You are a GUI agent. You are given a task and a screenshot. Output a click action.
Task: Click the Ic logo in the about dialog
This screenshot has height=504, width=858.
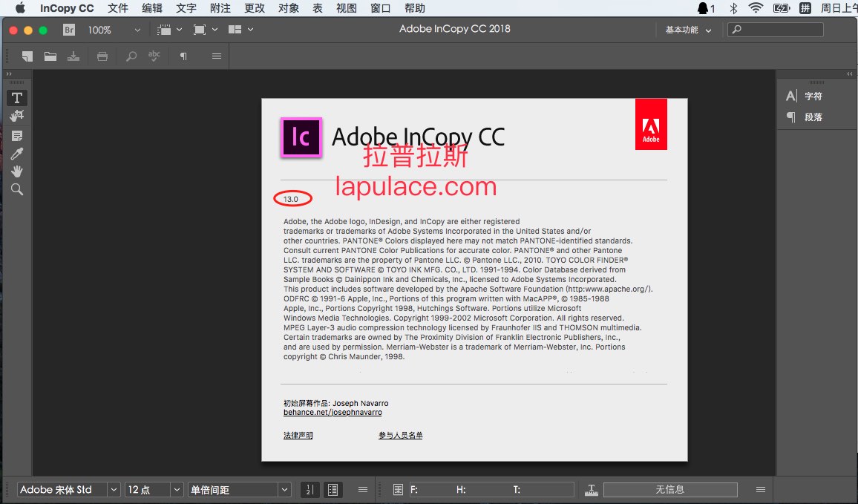click(301, 137)
